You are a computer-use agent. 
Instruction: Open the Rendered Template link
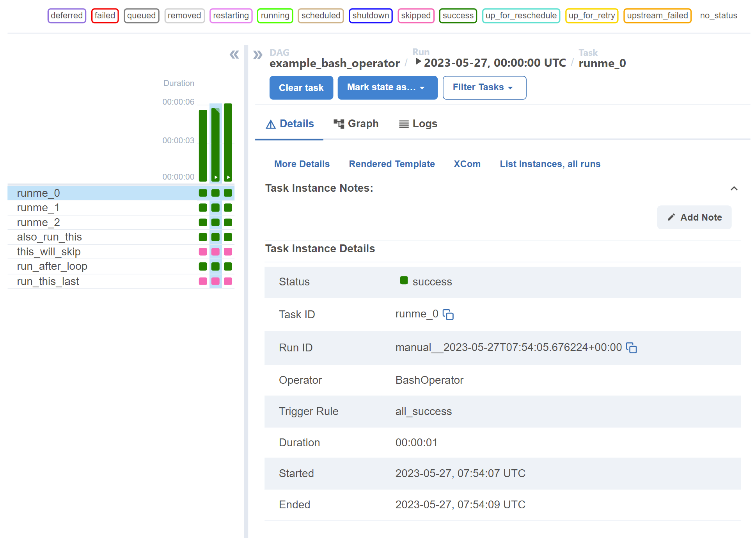392,164
